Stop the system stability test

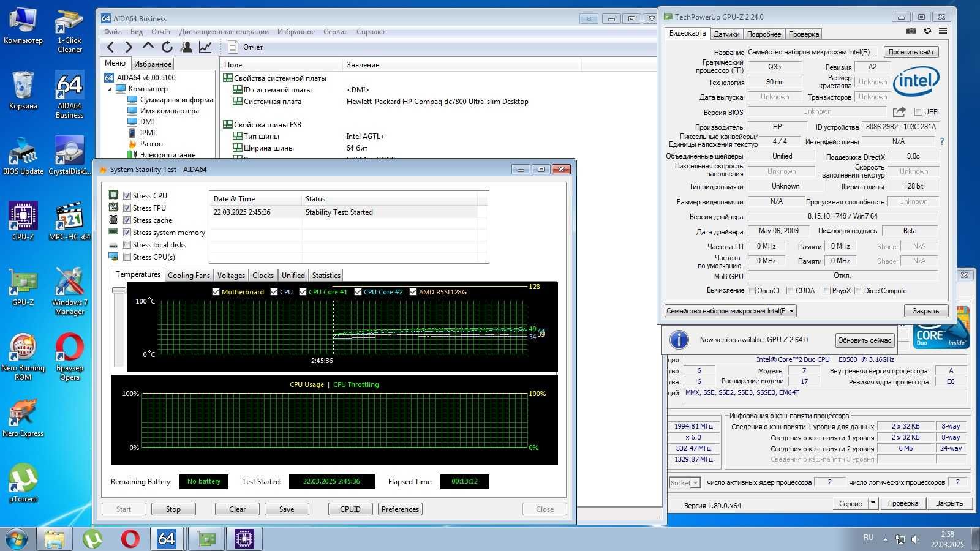173,509
